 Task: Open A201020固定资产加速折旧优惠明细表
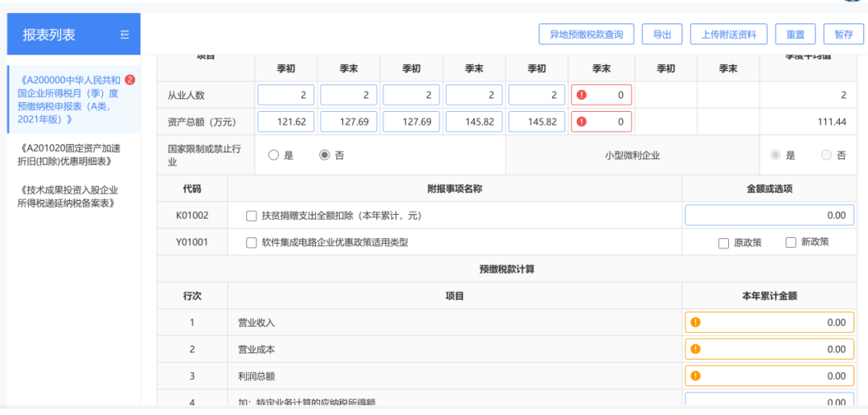pyautogui.click(x=68, y=154)
